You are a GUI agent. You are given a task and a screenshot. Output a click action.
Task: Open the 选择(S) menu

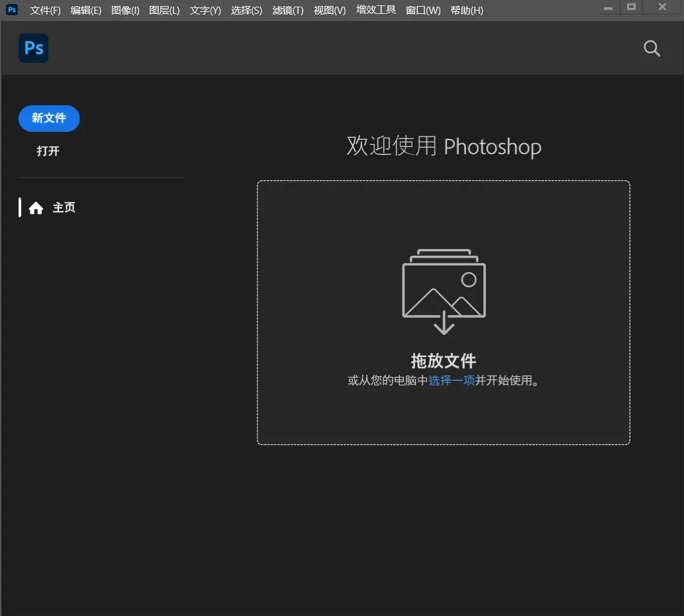pos(246,10)
